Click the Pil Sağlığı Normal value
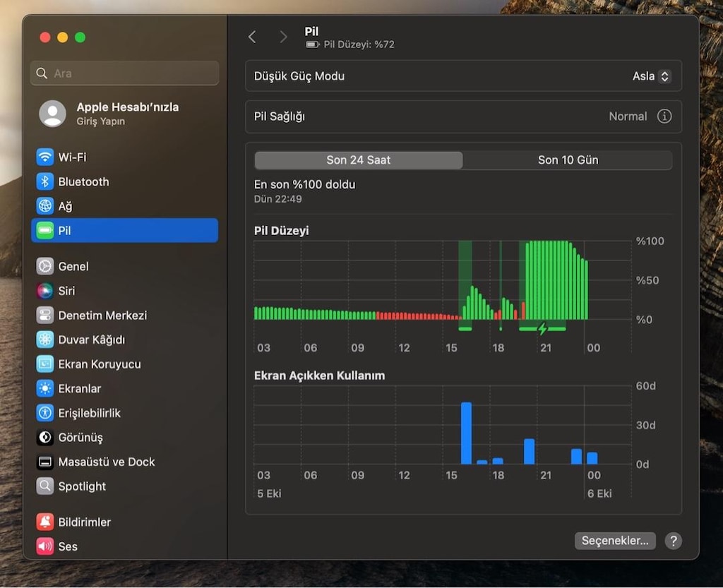Viewport: 723px width, 588px height. [x=628, y=116]
